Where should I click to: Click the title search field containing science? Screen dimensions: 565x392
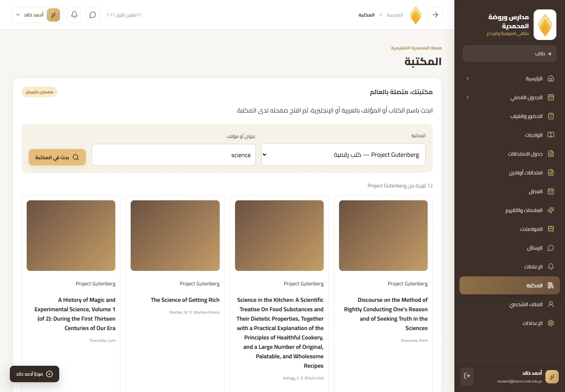(x=173, y=155)
